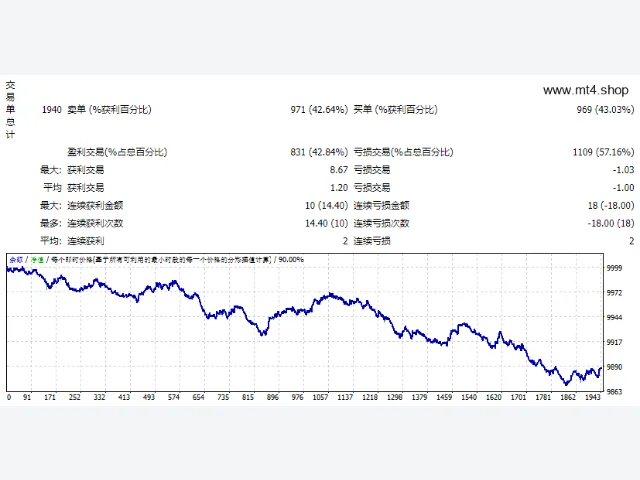This screenshot has width=640, height=480.
Task: Click the x-axis label "896"
Action: tap(272, 397)
